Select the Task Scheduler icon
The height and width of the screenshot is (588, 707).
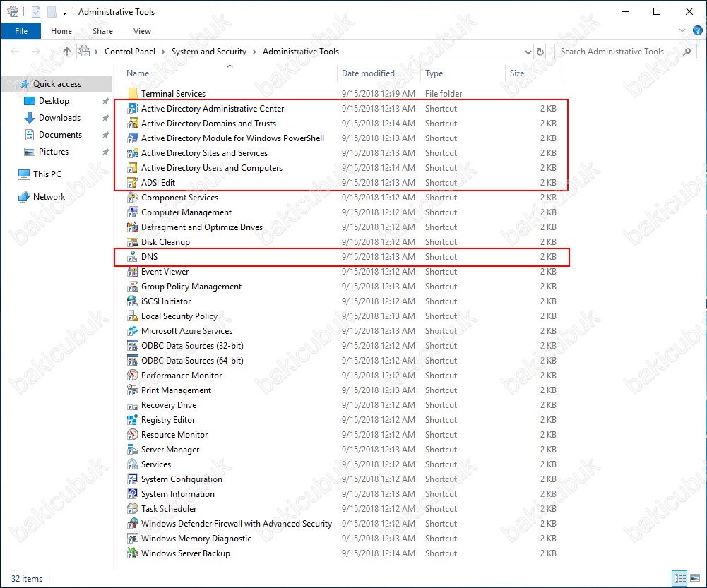pyautogui.click(x=132, y=509)
